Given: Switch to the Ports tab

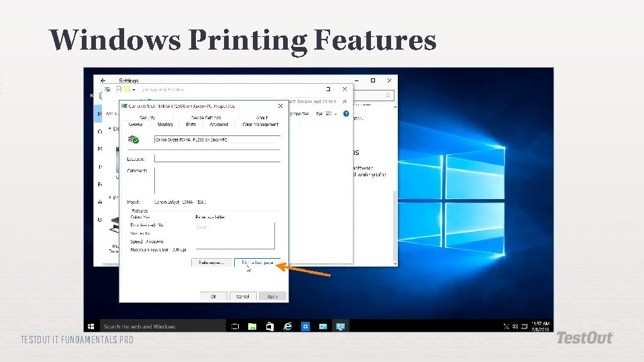Looking at the screenshot, I should tap(191, 125).
